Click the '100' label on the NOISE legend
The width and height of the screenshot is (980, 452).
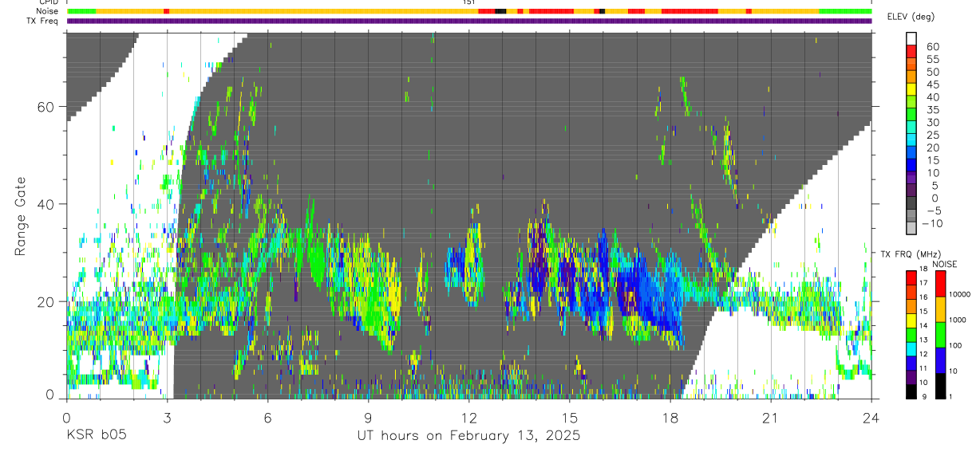[x=955, y=345]
